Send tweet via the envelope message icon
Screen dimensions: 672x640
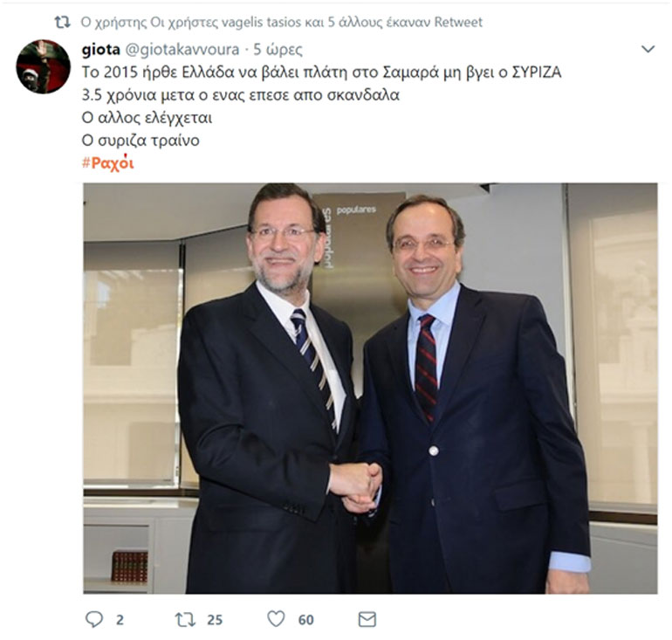pyautogui.click(x=367, y=619)
